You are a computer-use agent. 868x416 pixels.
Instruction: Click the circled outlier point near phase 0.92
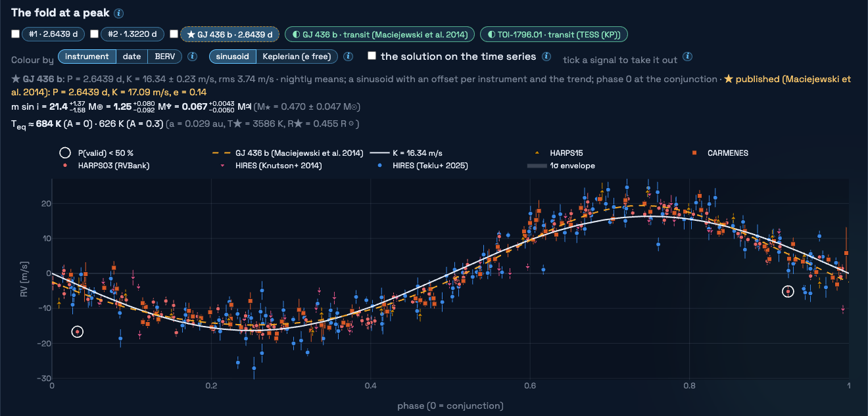click(x=788, y=291)
